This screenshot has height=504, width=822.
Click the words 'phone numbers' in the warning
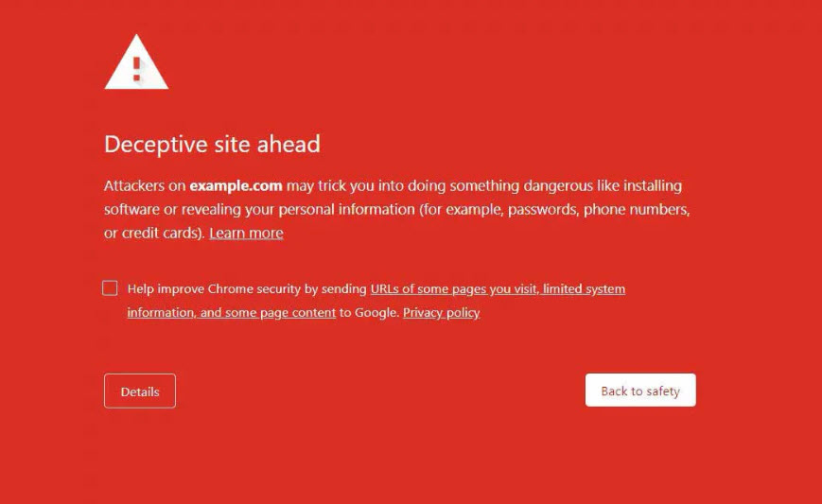pyautogui.click(x=634, y=209)
